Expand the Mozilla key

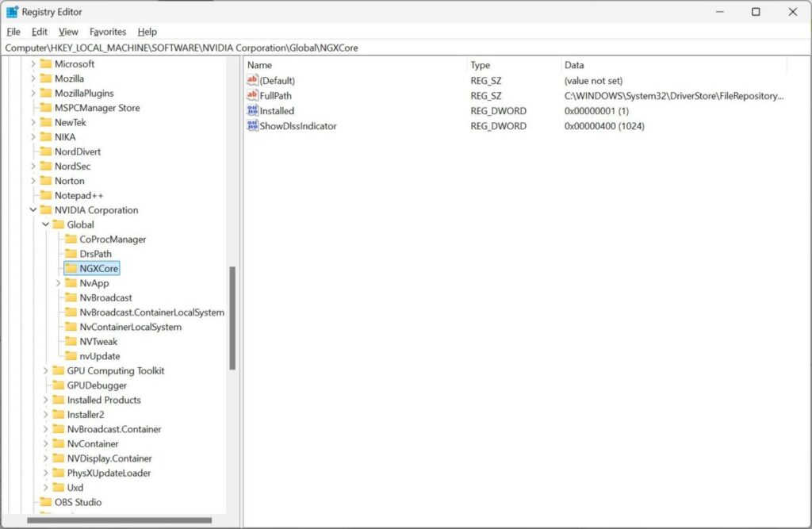pyautogui.click(x=33, y=79)
